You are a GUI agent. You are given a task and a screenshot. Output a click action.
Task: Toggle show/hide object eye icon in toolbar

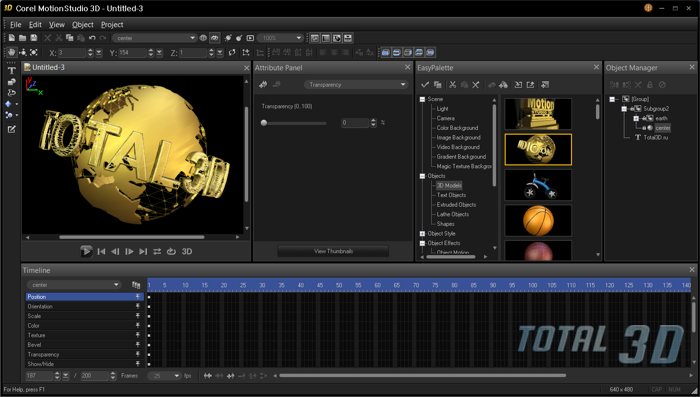point(214,38)
